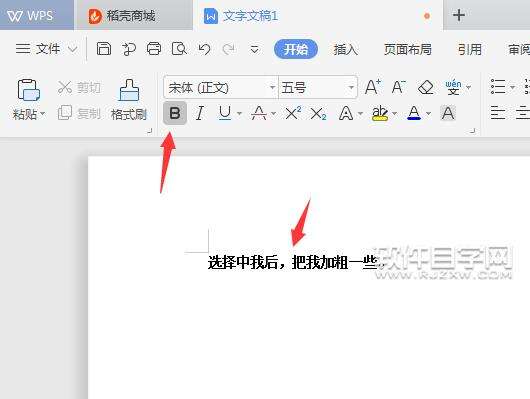
Task: Click the bulleted list icon
Action: click(498, 87)
